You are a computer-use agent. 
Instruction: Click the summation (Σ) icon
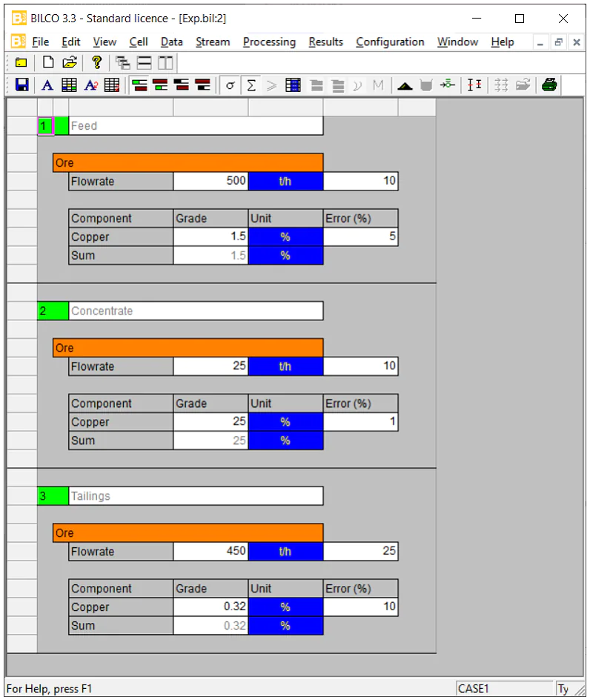pos(251,85)
